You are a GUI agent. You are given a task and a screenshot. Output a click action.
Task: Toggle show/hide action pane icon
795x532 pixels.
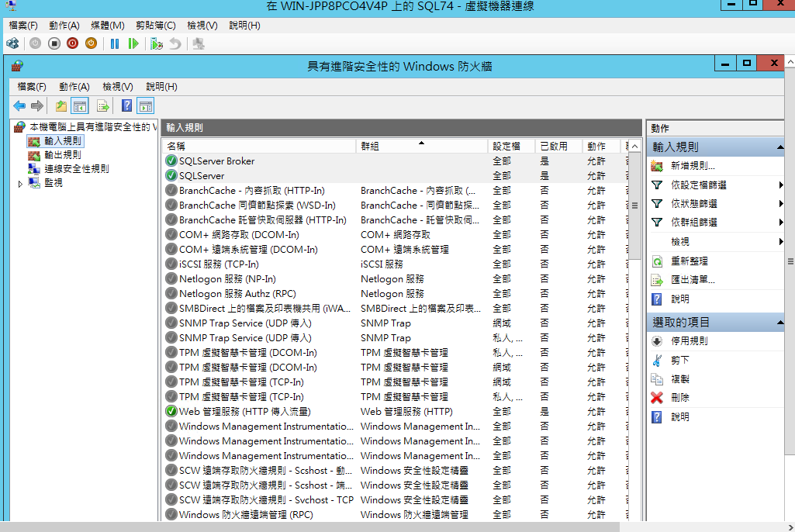click(x=146, y=106)
